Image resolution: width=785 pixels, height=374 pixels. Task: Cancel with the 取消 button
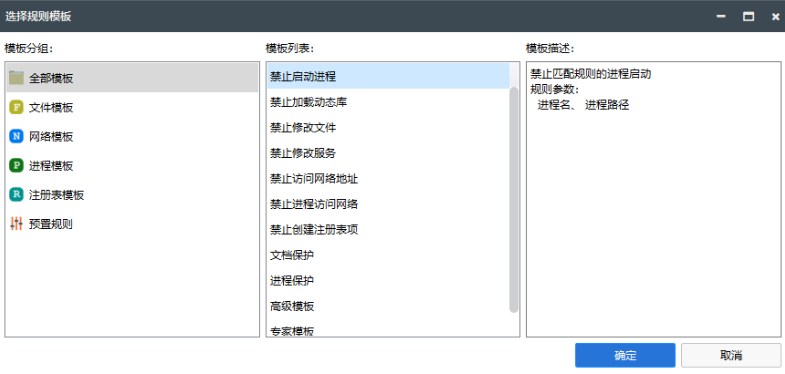731,355
